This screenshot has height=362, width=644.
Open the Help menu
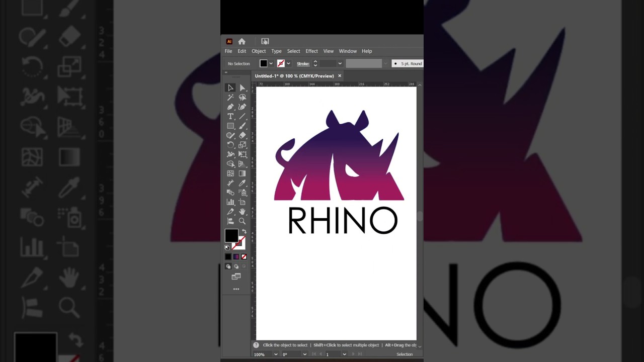367,51
